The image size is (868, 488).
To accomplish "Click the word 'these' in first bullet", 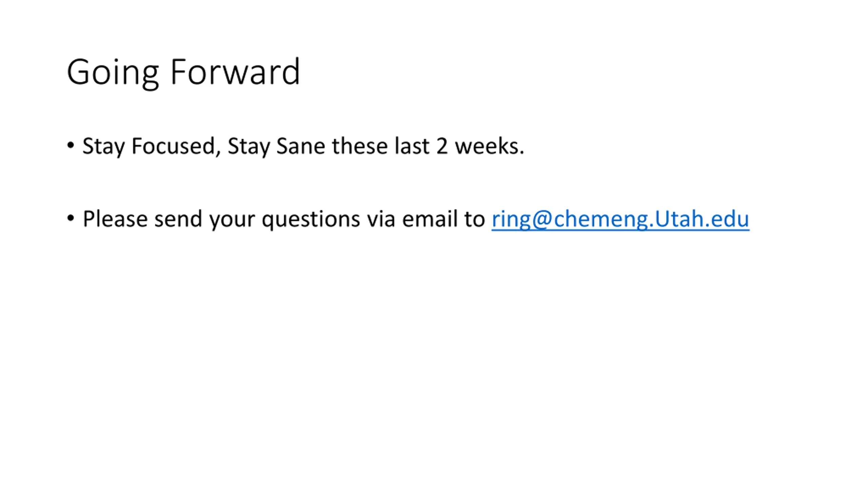I will pos(360,146).
